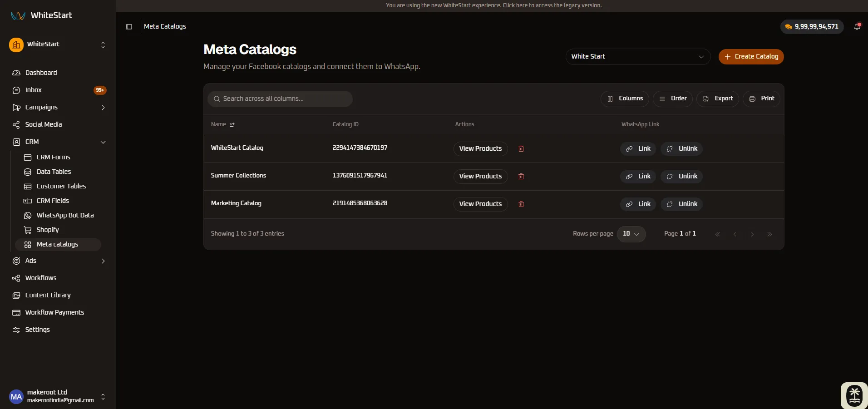
Task: Delete Marketing Catalog trash icon
Action: (x=521, y=204)
